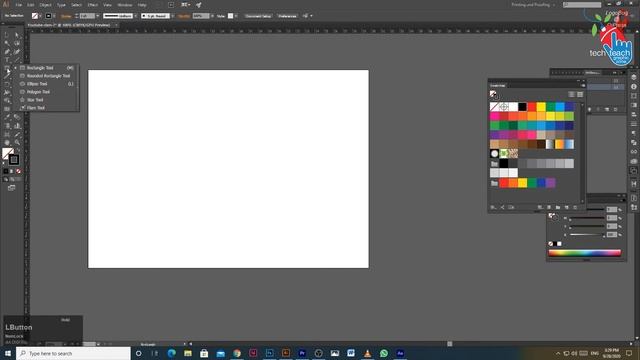Viewport: 640px width, 360px height.
Task: Click the New Color Group folder icon
Action: click(x=558, y=207)
